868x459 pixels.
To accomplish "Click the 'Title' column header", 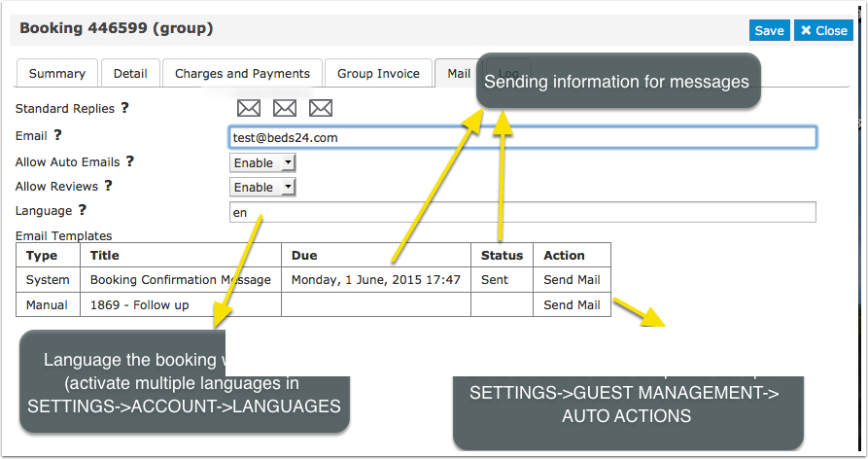I will pyautogui.click(x=181, y=255).
